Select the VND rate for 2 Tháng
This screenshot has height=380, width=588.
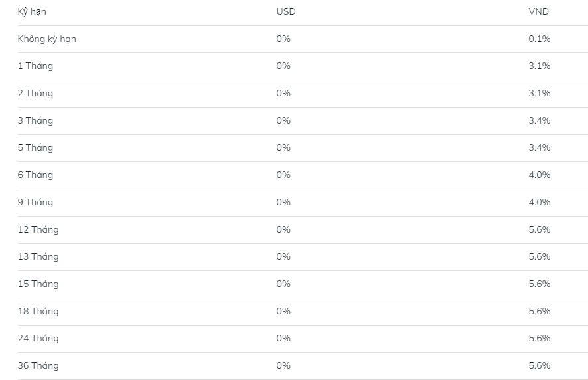tap(540, 94)
